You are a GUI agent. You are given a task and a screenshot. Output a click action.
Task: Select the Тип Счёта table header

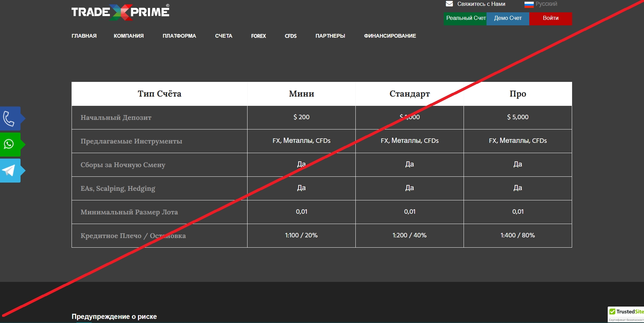point(160,94)
